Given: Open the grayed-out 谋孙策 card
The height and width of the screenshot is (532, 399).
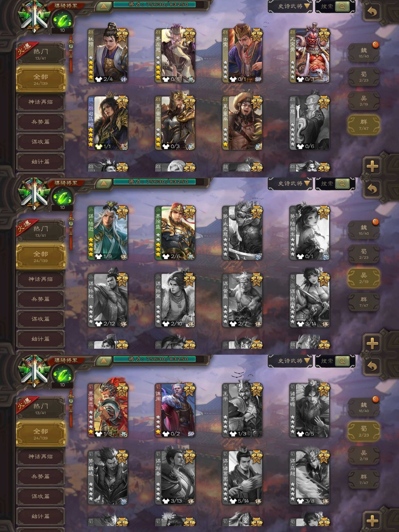Looking at the screenshot, I should [x=175, y=300].
